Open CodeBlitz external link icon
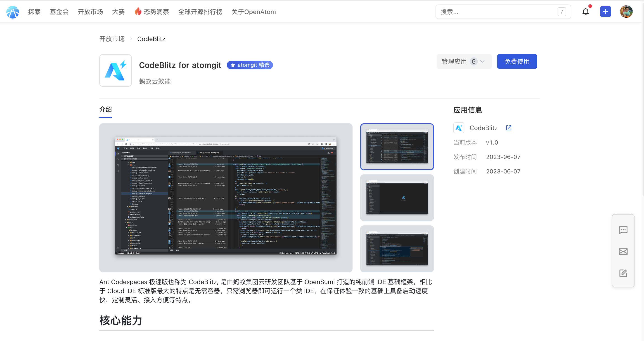Image resolution: width=644 pixels, height=341 pixels. (509, 128)
